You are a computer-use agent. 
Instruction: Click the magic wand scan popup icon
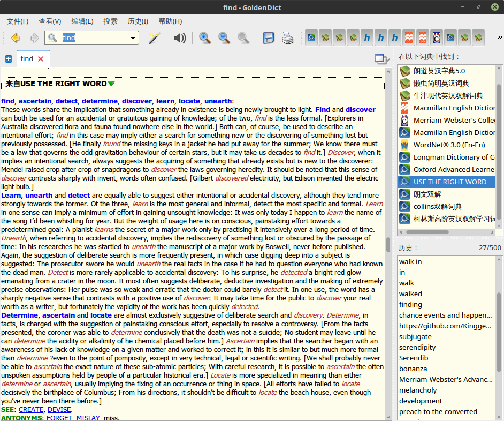tap(154, 38)
